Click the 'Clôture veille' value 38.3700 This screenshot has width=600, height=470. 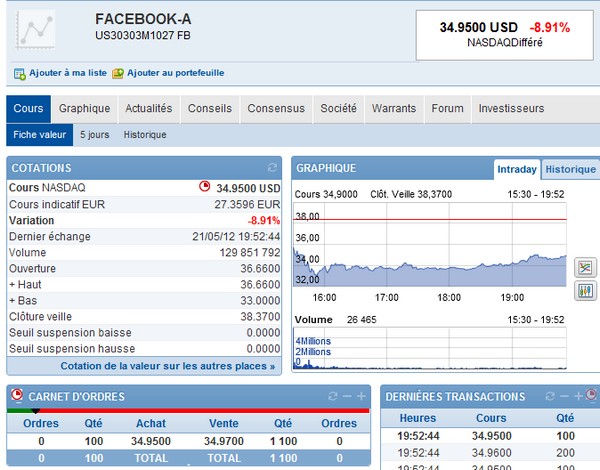coord(260,317)
